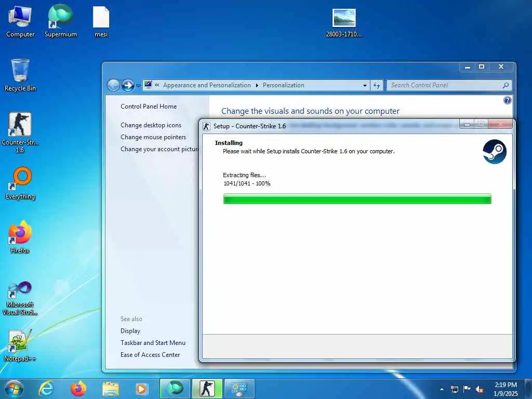Close the Control Panel window
532x399 pixels.
501,67
